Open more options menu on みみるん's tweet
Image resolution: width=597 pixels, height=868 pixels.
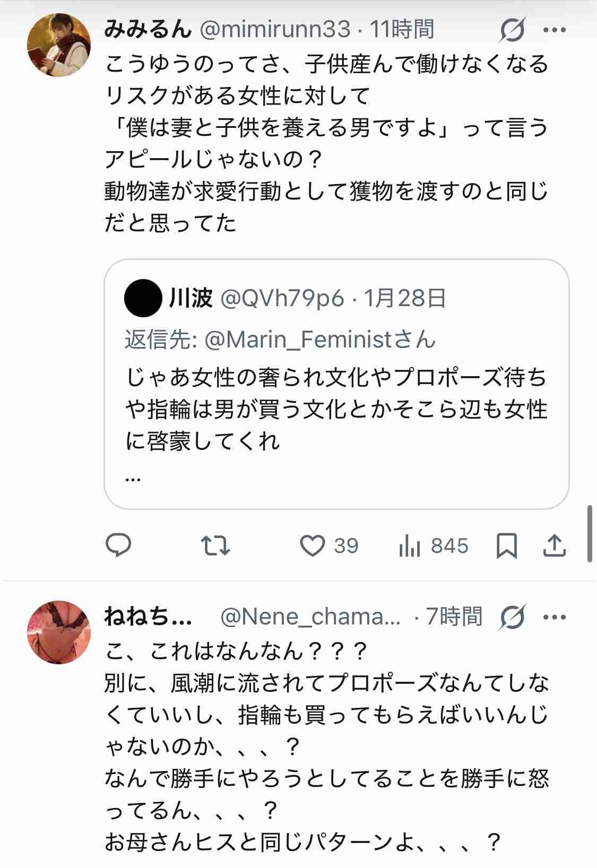click(x=556, y=30)
